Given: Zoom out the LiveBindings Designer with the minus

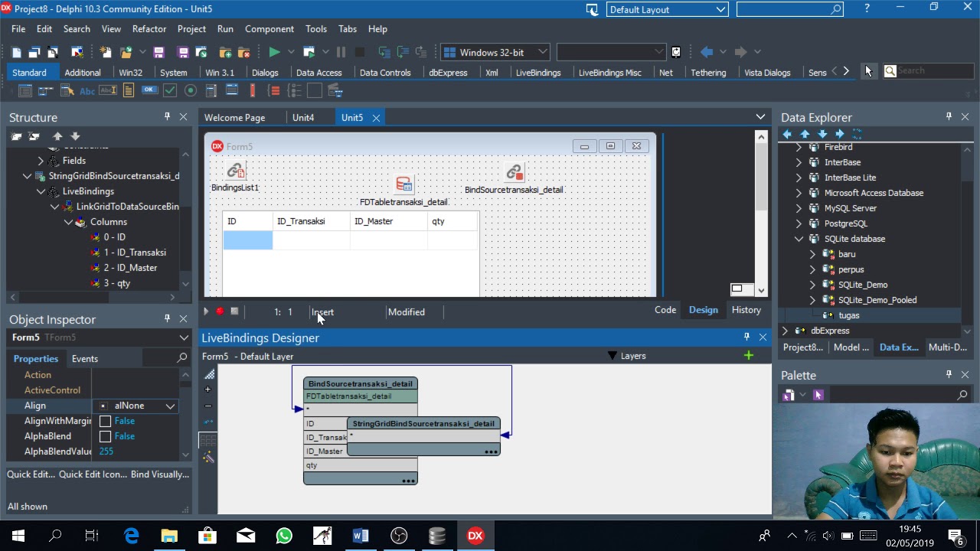Looking at the screenshot, I should coord(208,406).
